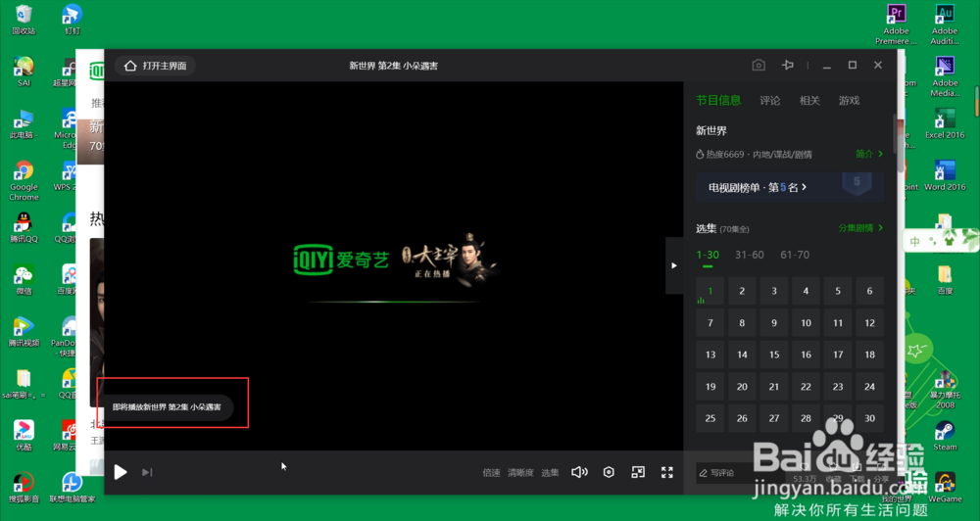Collapse the right side panel arrow
Viewport: 980px width, 521px height.
[674, 265]
